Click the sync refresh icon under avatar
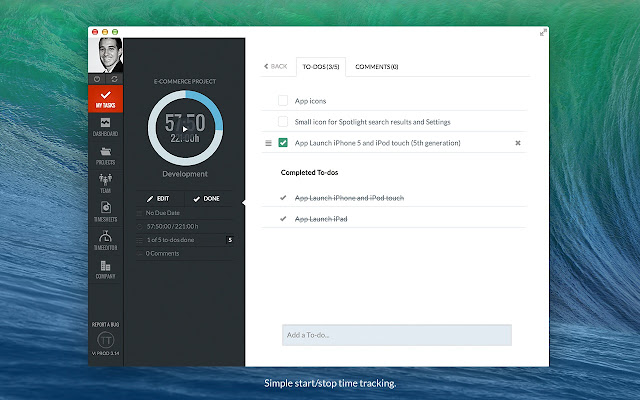This screenshot has width=640, height=400. (x=114, y=79)
